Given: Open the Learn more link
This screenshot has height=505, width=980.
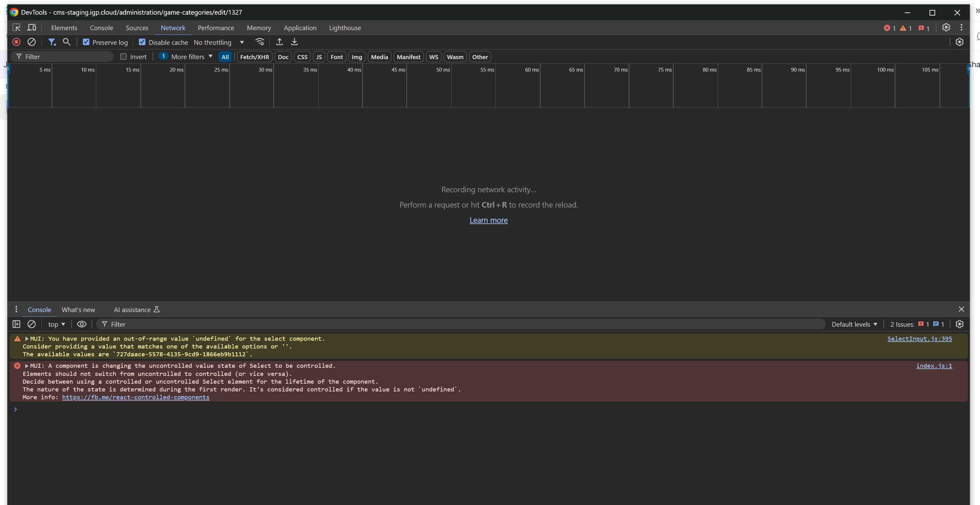Looking at the screenshot, I should point(489,220).
